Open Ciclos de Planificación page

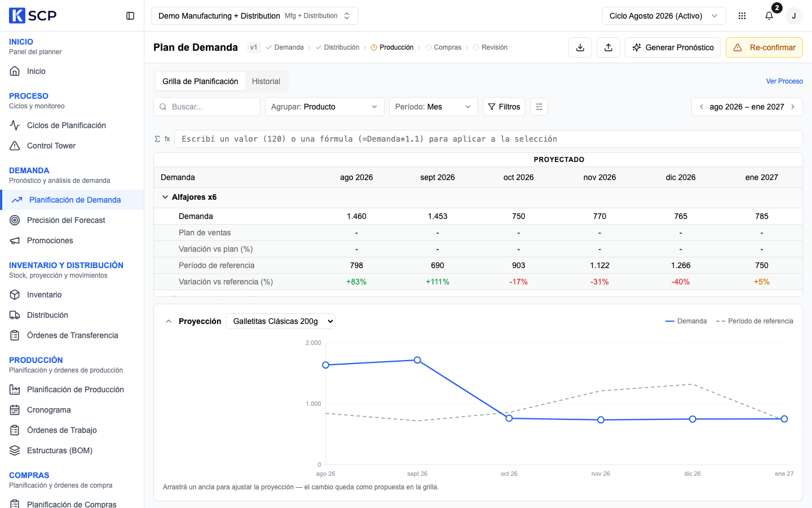(72, 125)
